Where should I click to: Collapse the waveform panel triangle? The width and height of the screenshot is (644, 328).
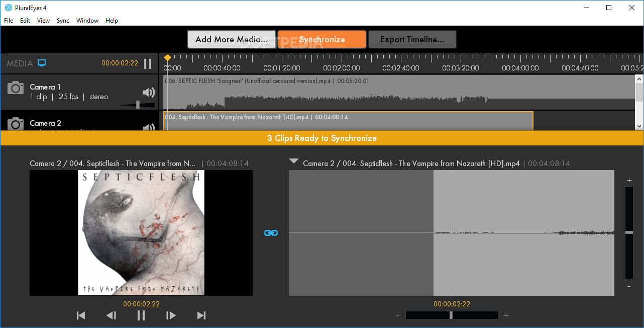pyautogui.click(x=294, y=161)
